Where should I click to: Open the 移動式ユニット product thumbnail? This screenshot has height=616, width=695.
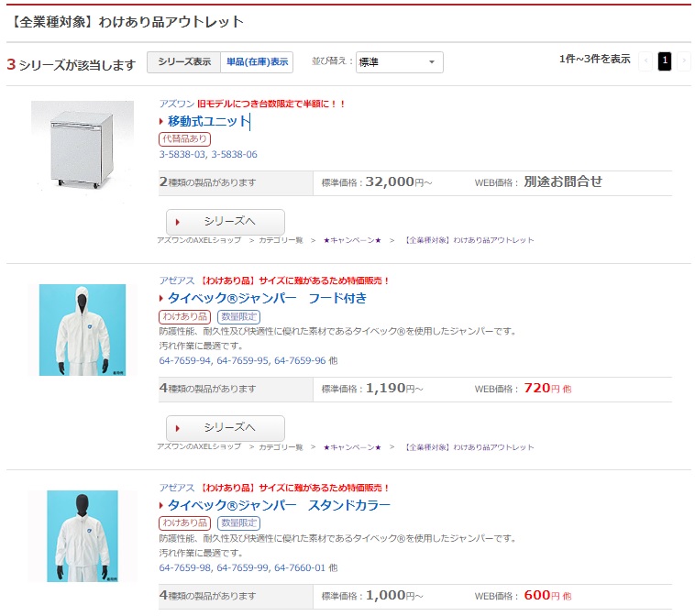(83, 146)
